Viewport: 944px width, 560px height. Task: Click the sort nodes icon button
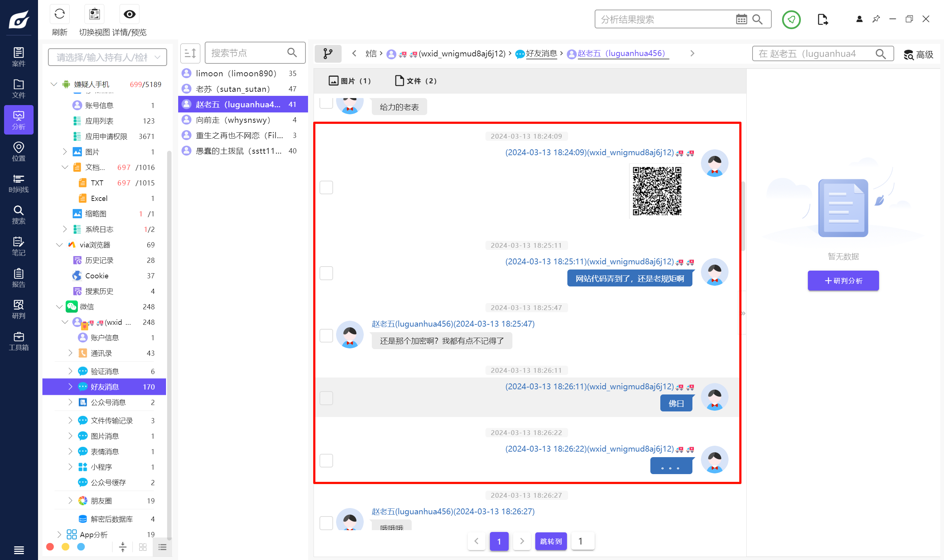tap(190, 53)
